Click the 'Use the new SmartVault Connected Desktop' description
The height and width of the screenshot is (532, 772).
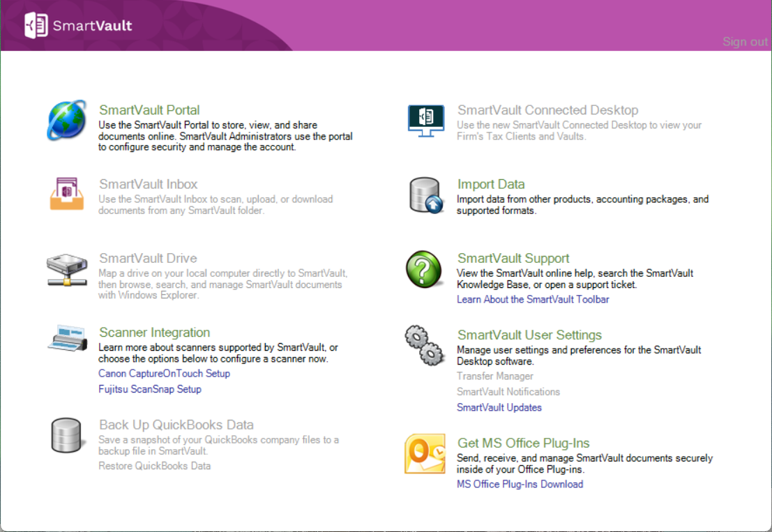point(579,130)
